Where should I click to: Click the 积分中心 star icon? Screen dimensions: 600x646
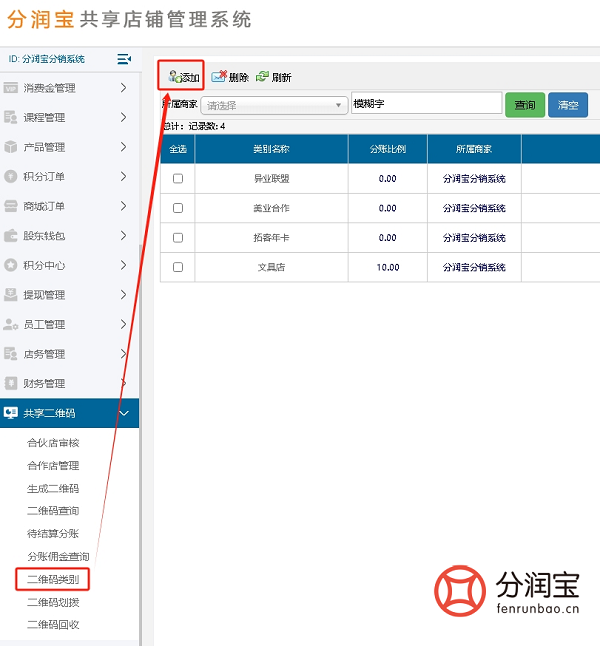(x=10, y=265)
